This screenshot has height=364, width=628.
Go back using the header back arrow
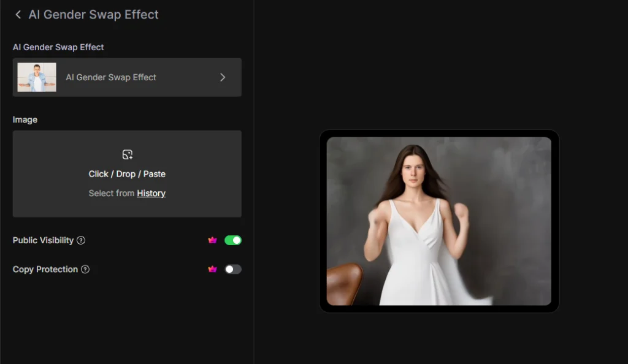pyautogui.click(x=18, y=15)
